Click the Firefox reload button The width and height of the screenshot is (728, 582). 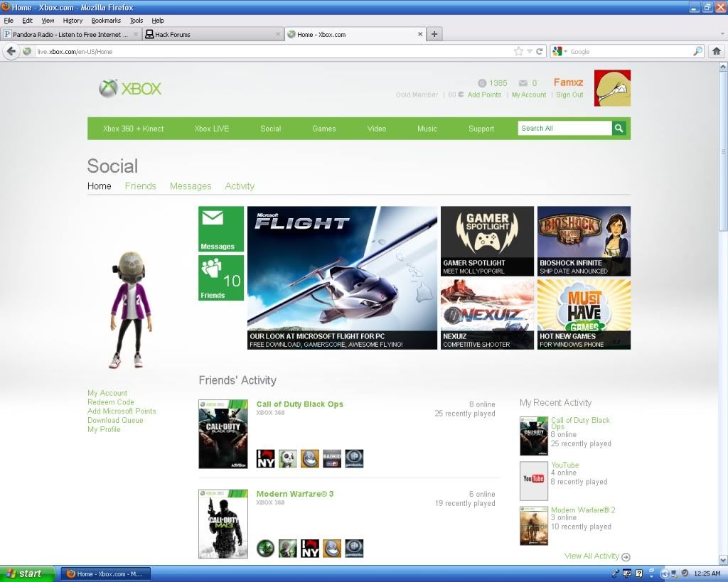[540, 51]
